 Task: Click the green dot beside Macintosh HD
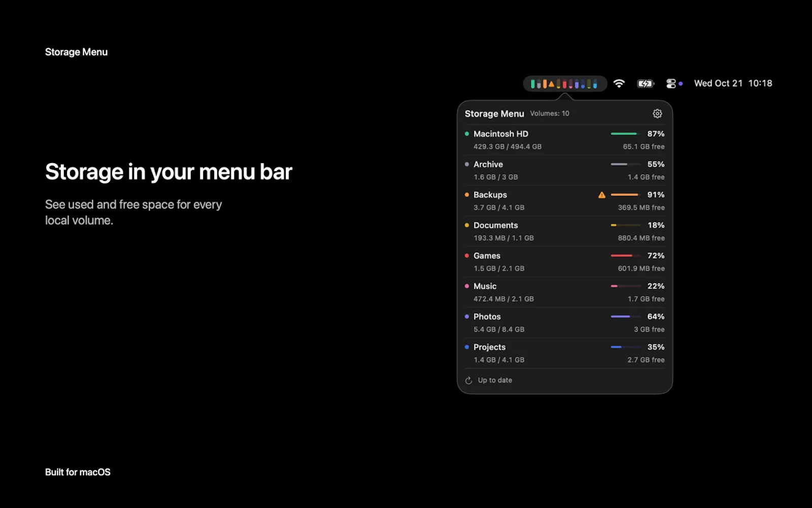(x=467, y=134)
